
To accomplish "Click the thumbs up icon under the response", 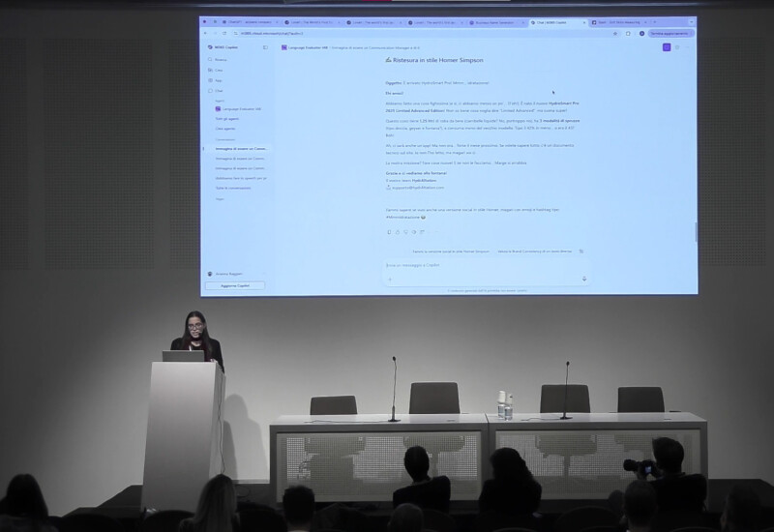I will click(x=398, y=232).
